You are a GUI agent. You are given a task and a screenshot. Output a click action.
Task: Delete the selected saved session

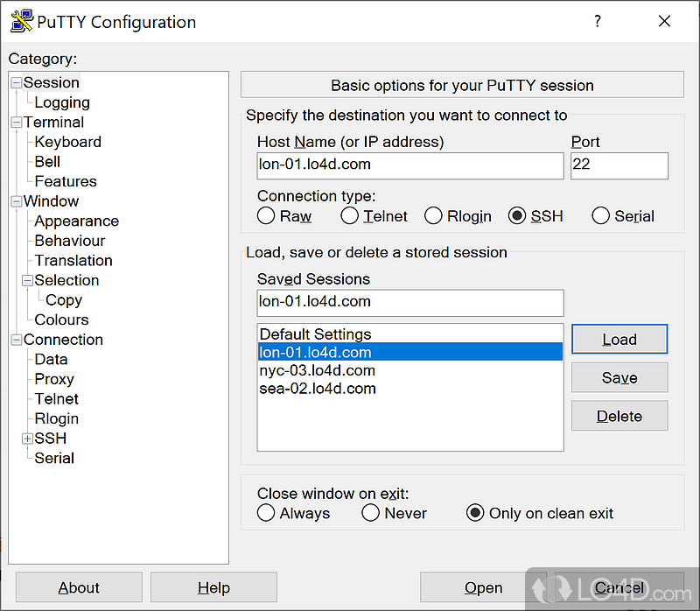(x=619, y=416)
